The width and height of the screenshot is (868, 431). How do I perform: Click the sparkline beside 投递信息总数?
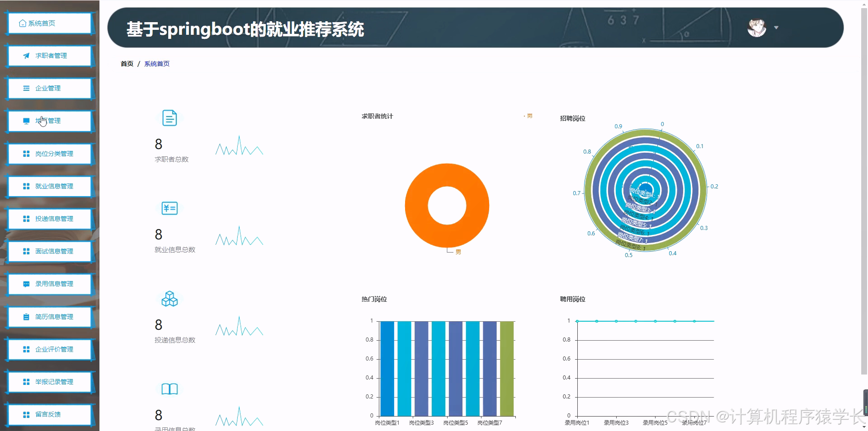[x=239, y=326]
